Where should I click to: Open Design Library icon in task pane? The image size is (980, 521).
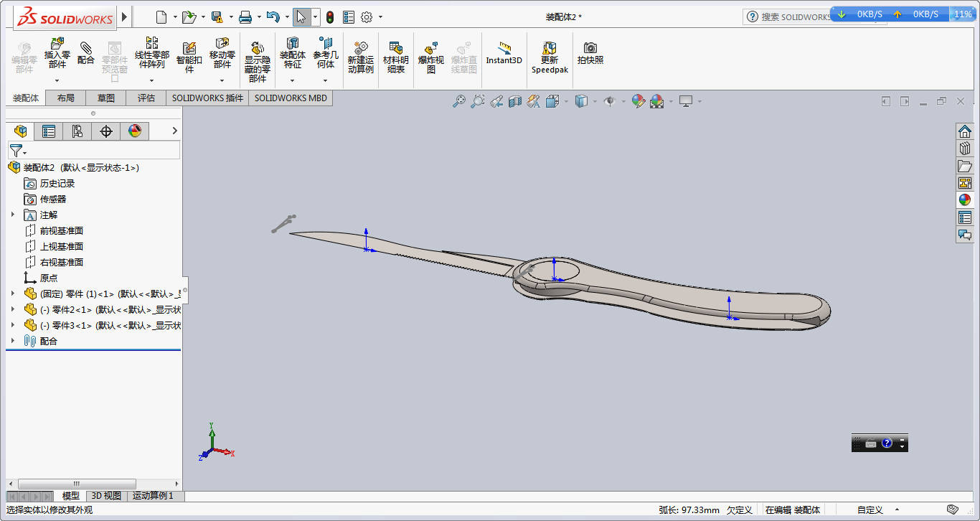pos(965,149)
